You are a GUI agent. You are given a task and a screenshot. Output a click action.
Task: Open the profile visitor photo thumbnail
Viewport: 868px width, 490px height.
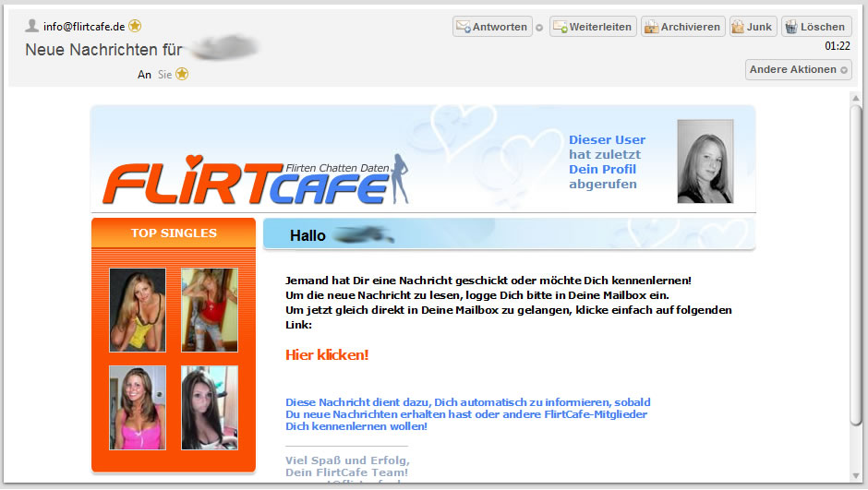(705, 161)
